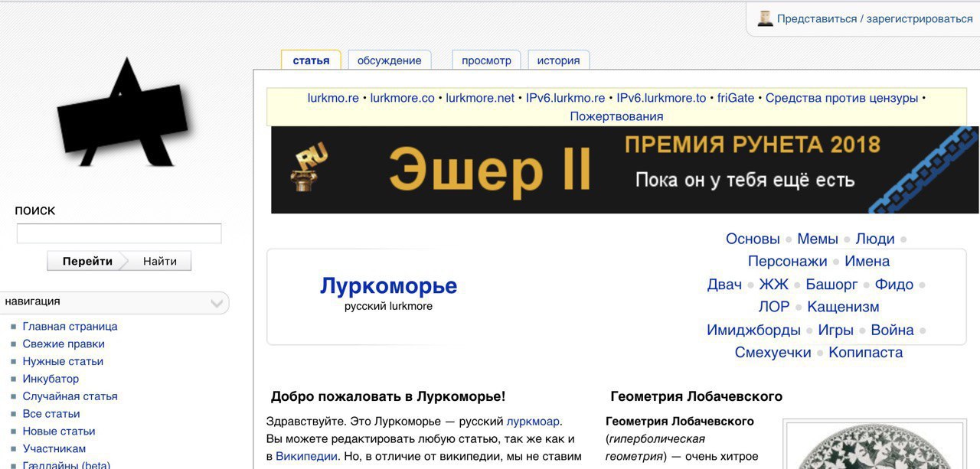The height and width of the screenshot is (469, 980).
Task: Follow the Википедии link in welcome text
Action: pyautogui.click(x=306, y=457)
